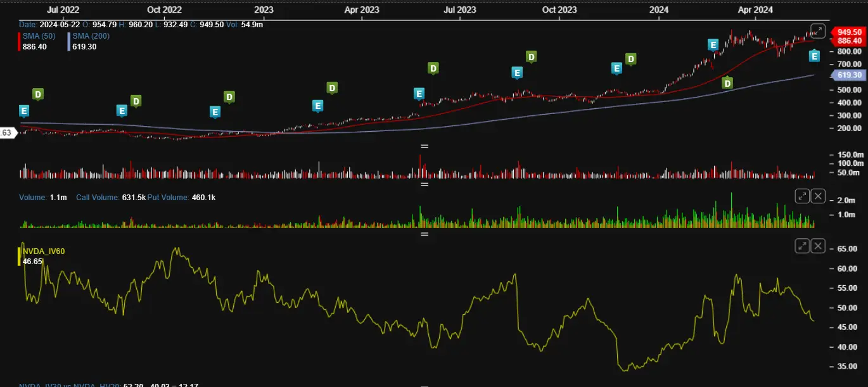Screen dimensions: 868x387
Task: Select the dividend D marker of September 2023
Action: tap(532, 57)
